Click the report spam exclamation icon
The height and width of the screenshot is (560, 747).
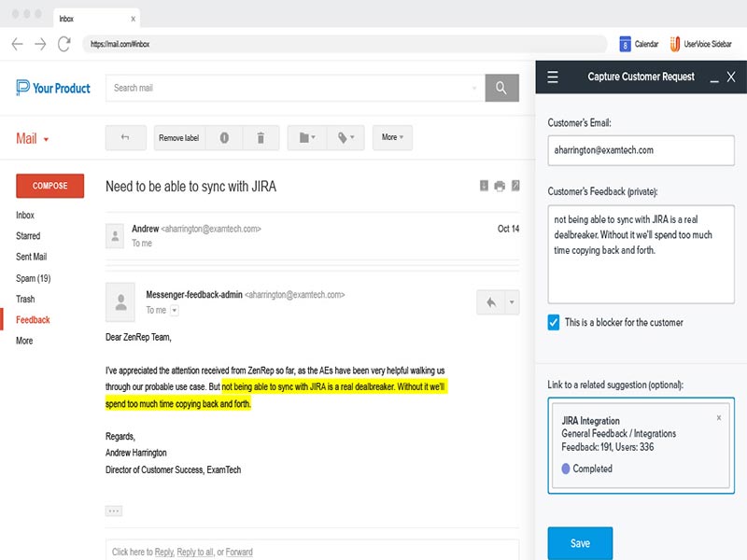(224, 137)
